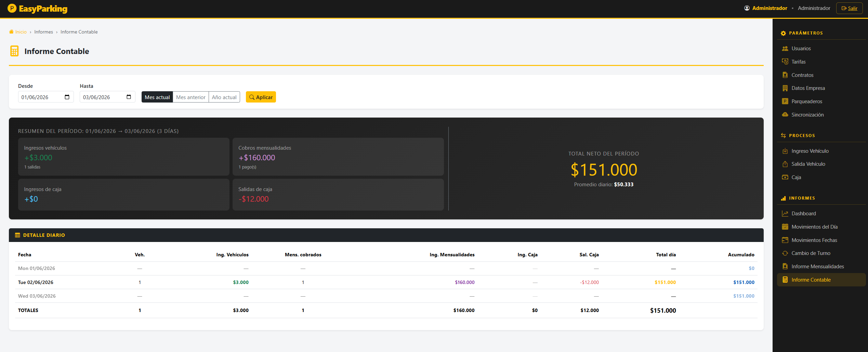
Task: Click the home icon in breadcrumb
Action: 11,32
